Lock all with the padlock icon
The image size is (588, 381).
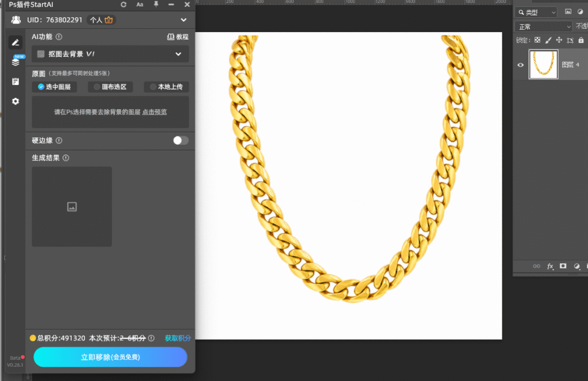[581, 40]
